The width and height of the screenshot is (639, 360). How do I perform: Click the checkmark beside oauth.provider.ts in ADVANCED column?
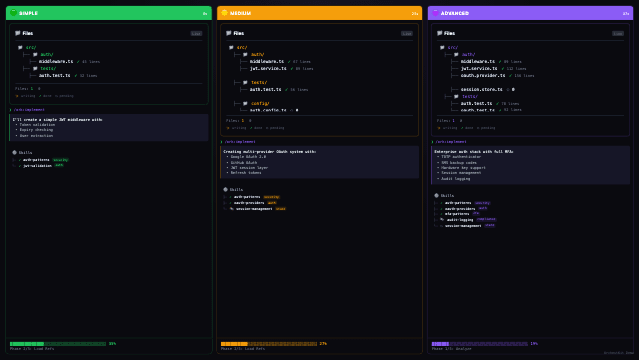pos(510,75)
